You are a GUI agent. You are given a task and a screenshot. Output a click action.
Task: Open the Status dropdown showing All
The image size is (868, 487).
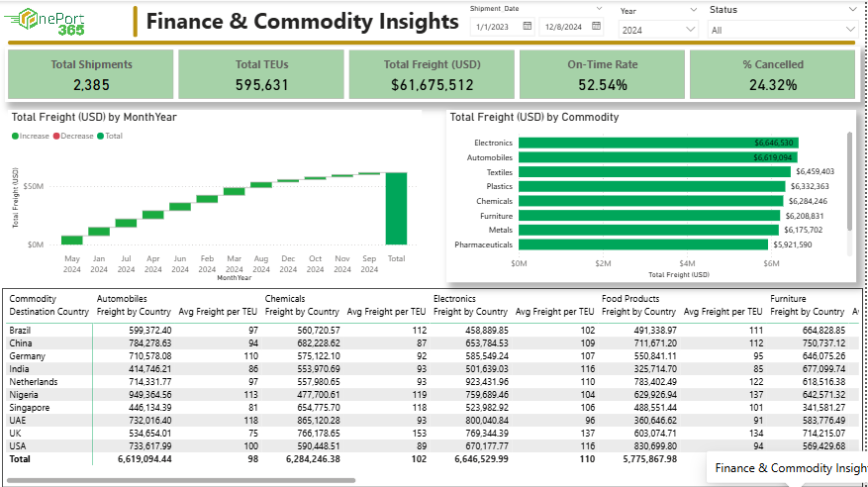point(782,30)
